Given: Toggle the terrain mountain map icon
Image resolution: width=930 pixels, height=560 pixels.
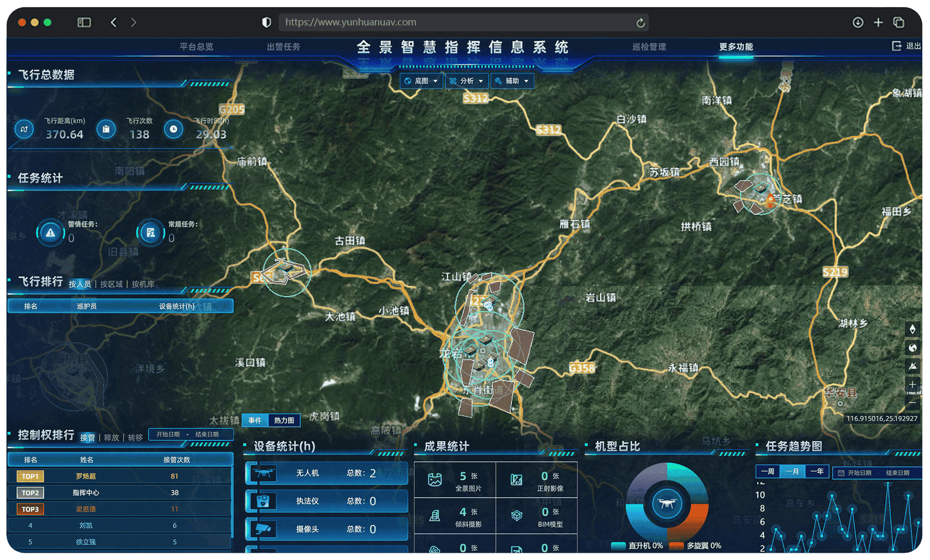Looking at the screenshot, I should click(x=912, y=366).
